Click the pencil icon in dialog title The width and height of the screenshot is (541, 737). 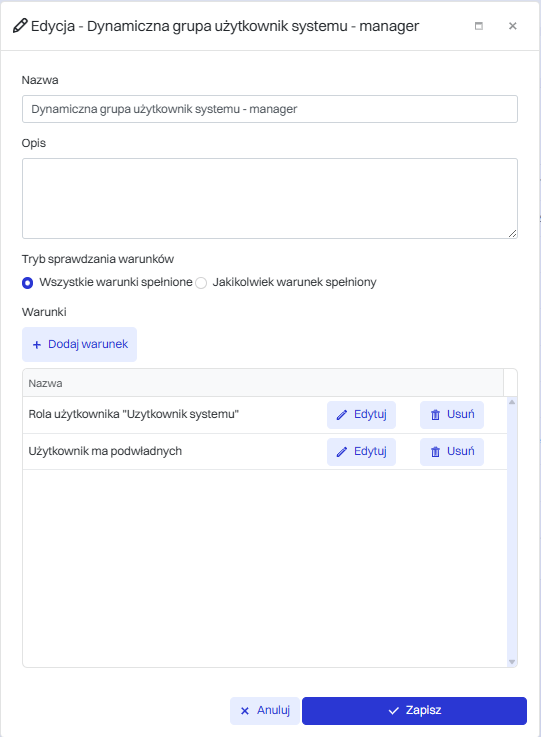pos(20,26)
